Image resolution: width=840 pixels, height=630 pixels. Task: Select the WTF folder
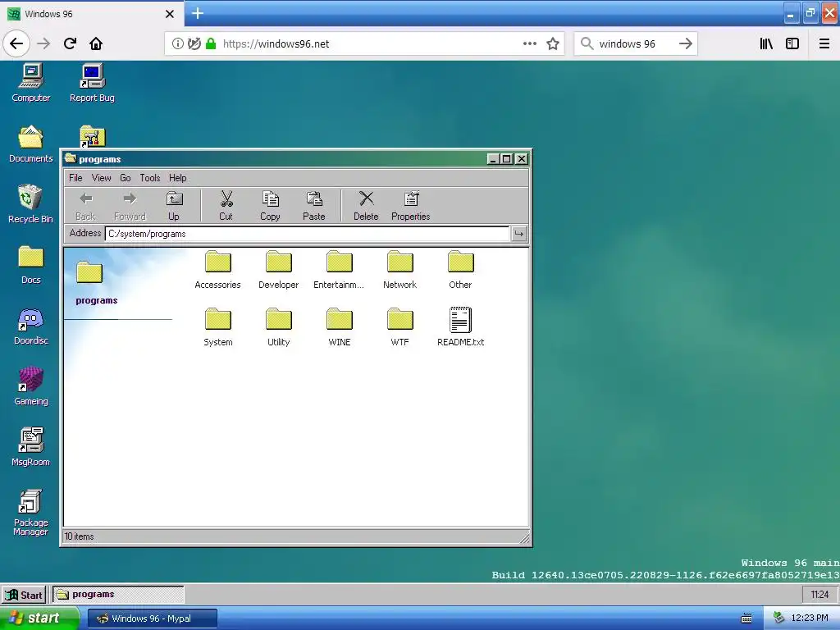click(400, 327)
